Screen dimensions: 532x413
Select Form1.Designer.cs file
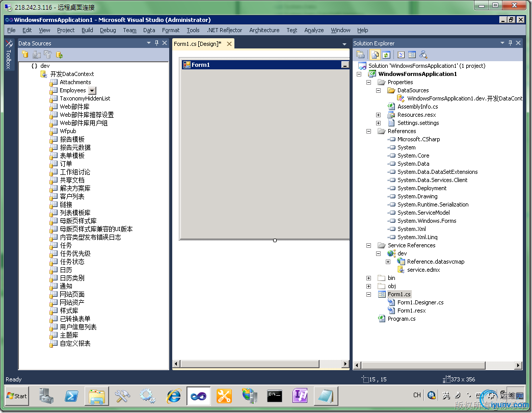click(420, 302)
